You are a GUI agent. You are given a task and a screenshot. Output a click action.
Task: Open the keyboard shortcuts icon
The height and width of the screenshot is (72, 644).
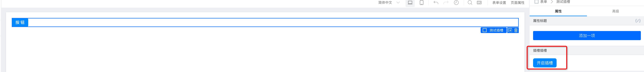[x=479, y=2]
